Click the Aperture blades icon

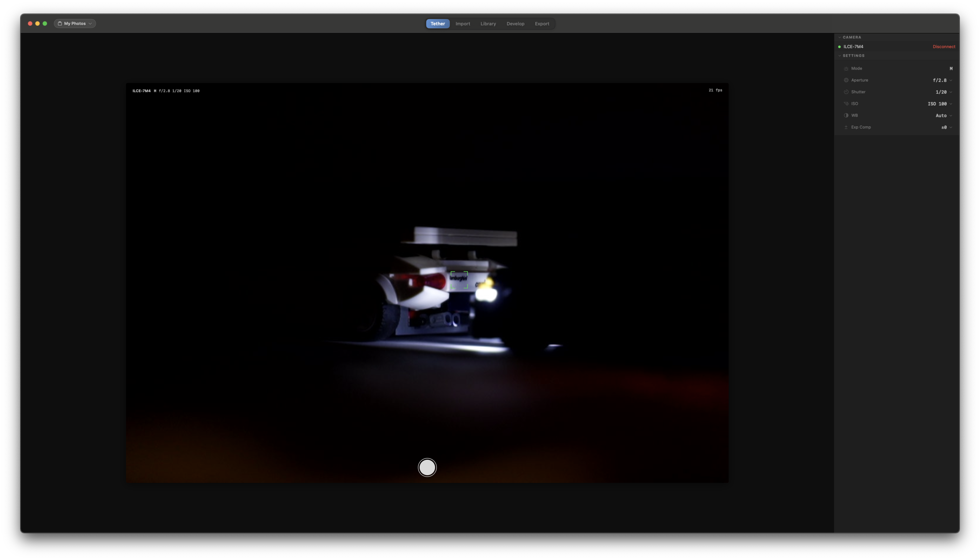click(x=846, y=80)
